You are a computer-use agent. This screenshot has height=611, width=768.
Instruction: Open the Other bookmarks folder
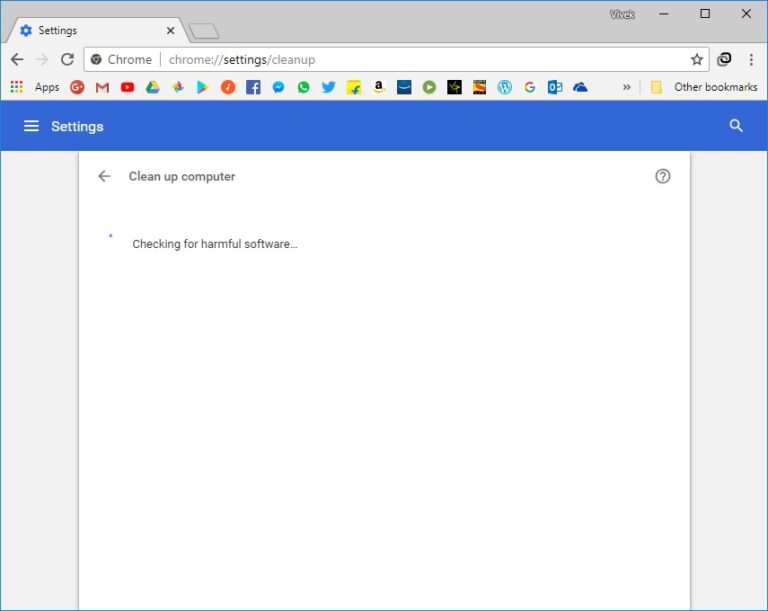tap(704, 87)
